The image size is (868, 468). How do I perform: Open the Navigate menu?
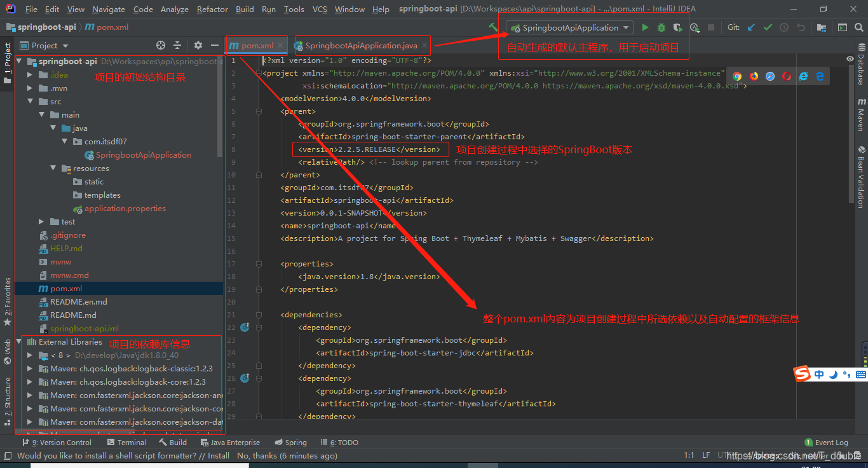109,9
